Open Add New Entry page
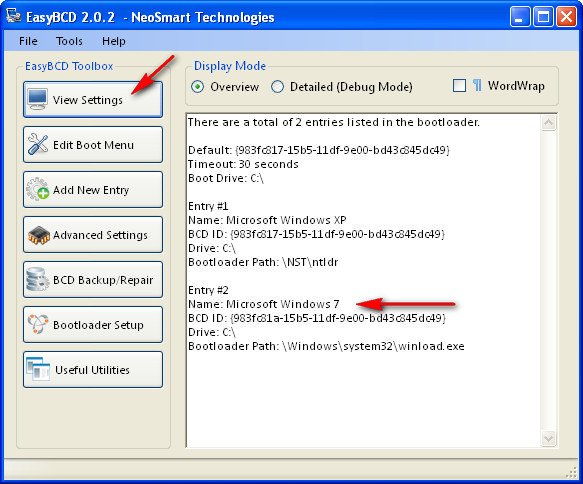583x484 pixels. point(93,190)
